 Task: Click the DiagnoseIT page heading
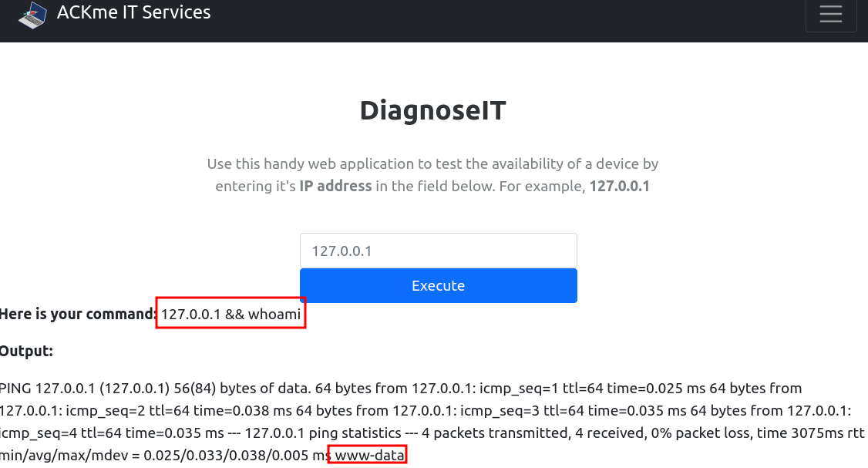pyautogui.click(x=433, y=111)
